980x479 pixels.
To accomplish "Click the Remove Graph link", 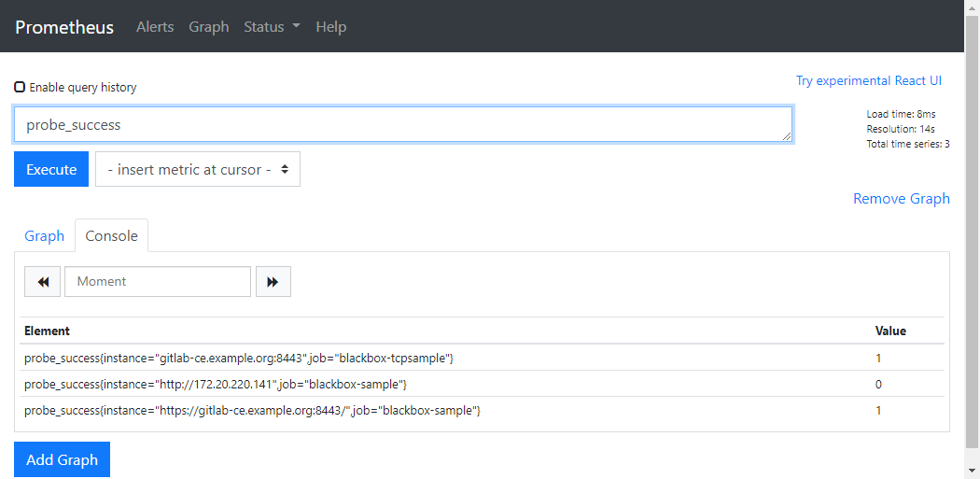I will click(902, 198).
